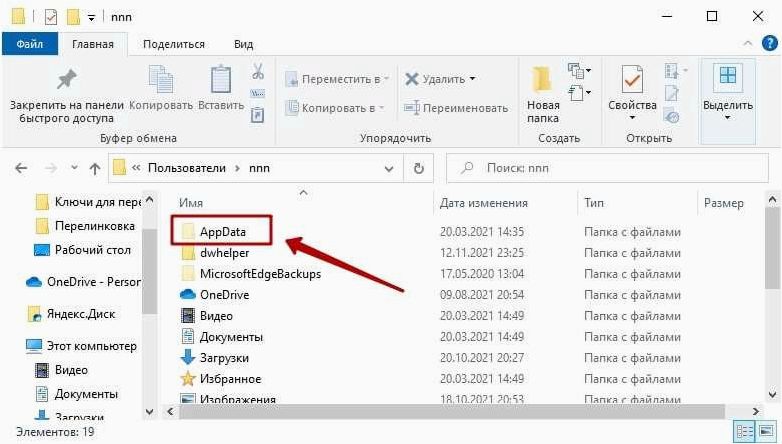This screenshot has width=782, height=444.
Task: Click the horizontal scrollbar of file list
Action: click(x=451, y=412)
